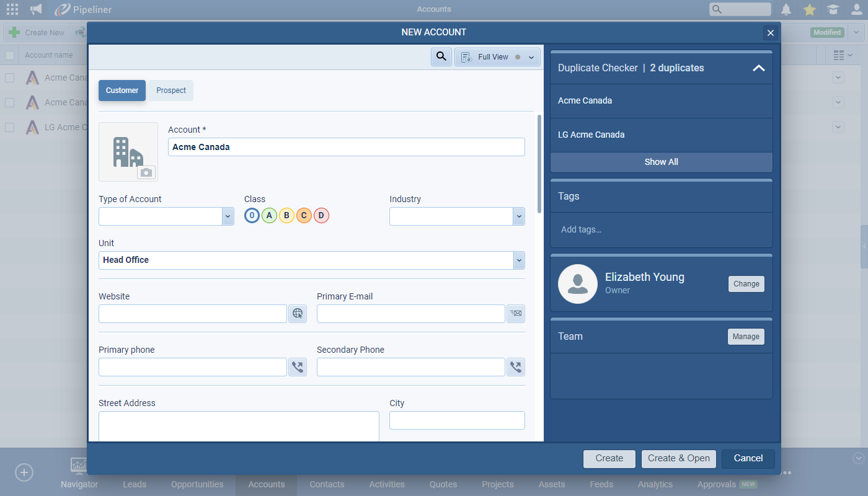Collapse the Duplicate Checker panel
The height and width of the screenshot is (496, 868).
point(758,68)
